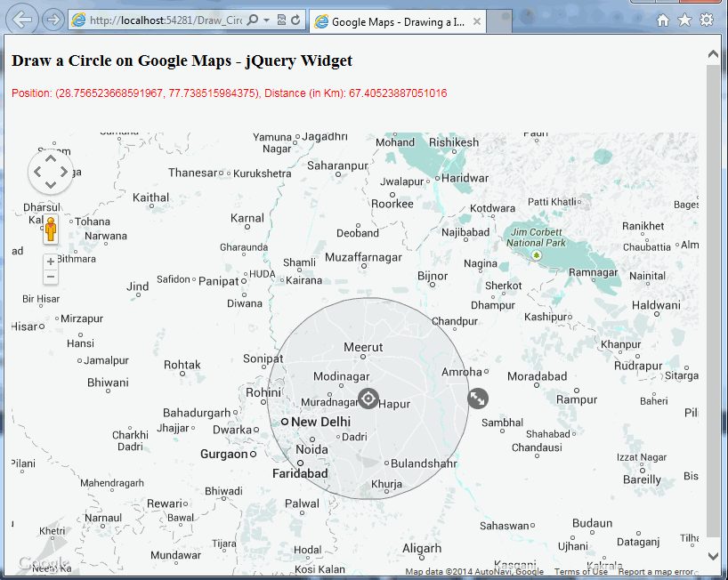Click the Jim Corbett National Park label

tap(536, 238)
